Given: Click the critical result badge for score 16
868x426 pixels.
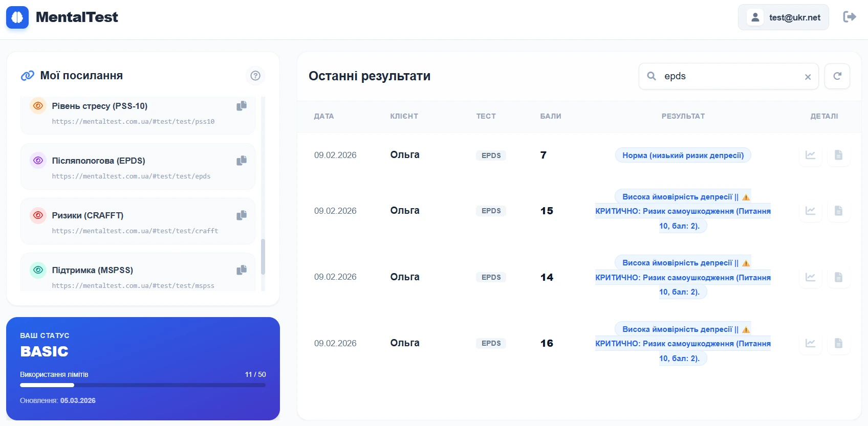Looking at the screenshot, I should pos(683,344).
